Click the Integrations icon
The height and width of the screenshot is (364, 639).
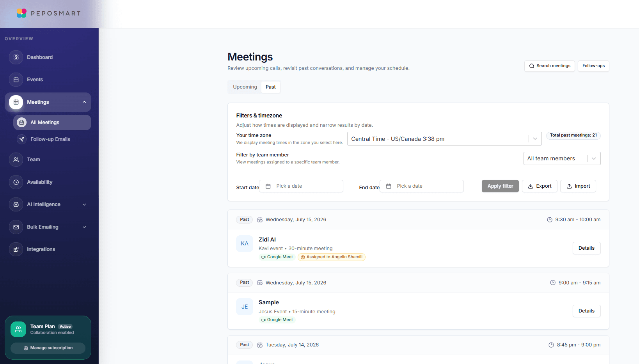[x=16, y=249]
